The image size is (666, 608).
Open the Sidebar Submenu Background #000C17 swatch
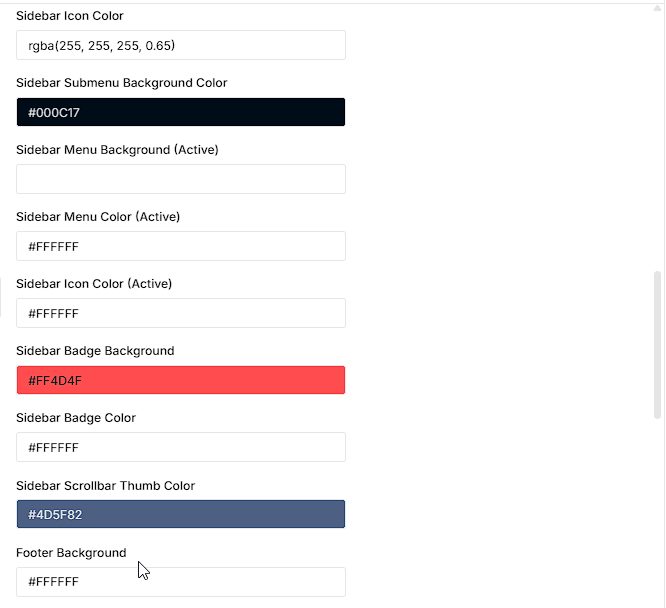coord(181,112)
